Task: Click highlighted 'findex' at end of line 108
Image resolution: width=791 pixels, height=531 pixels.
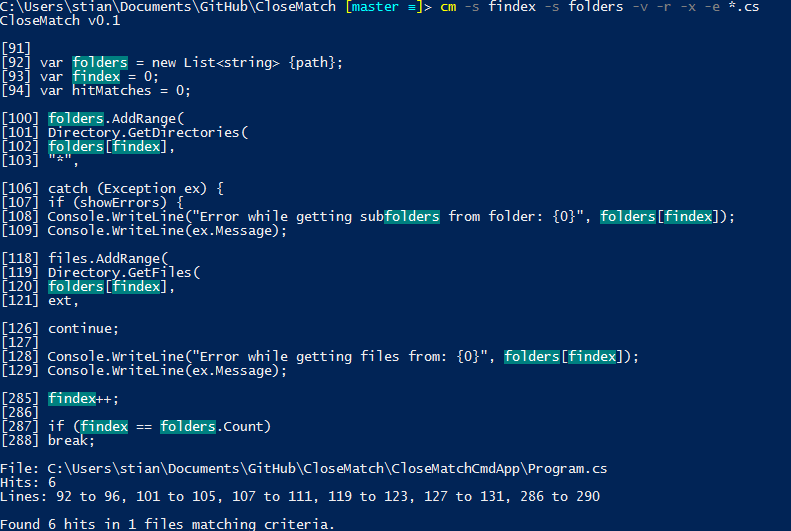Action: [688, 217]
